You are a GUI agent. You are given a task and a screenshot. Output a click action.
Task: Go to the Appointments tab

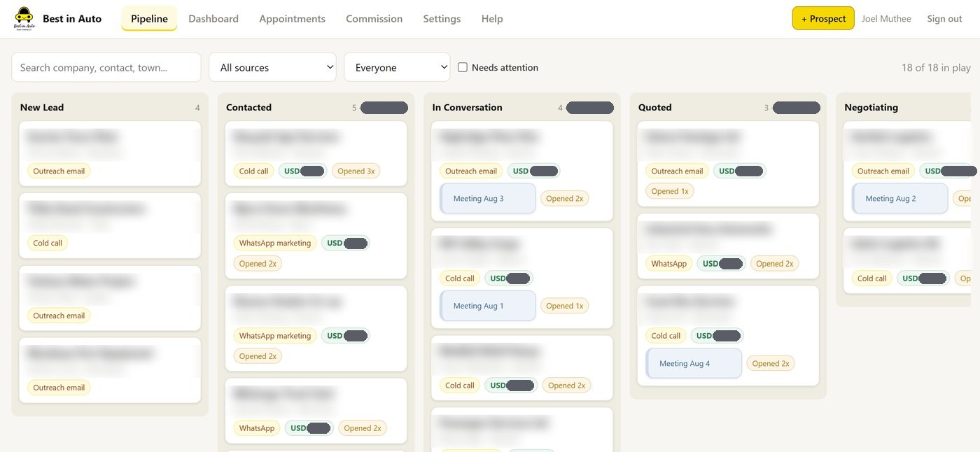(292, 19)
